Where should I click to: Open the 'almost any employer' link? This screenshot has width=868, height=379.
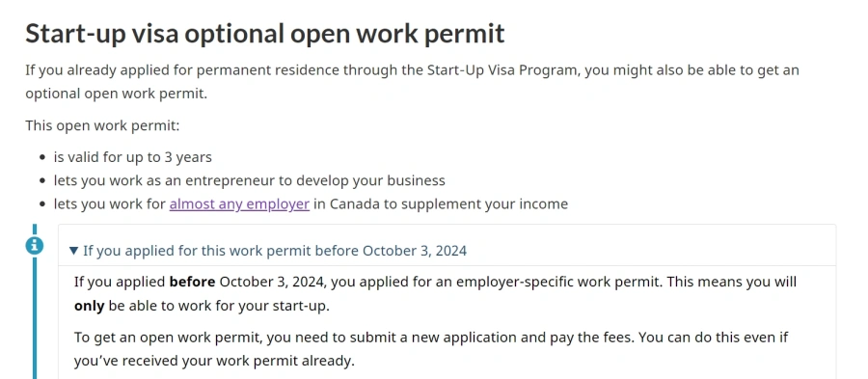[x=239, y=204]
